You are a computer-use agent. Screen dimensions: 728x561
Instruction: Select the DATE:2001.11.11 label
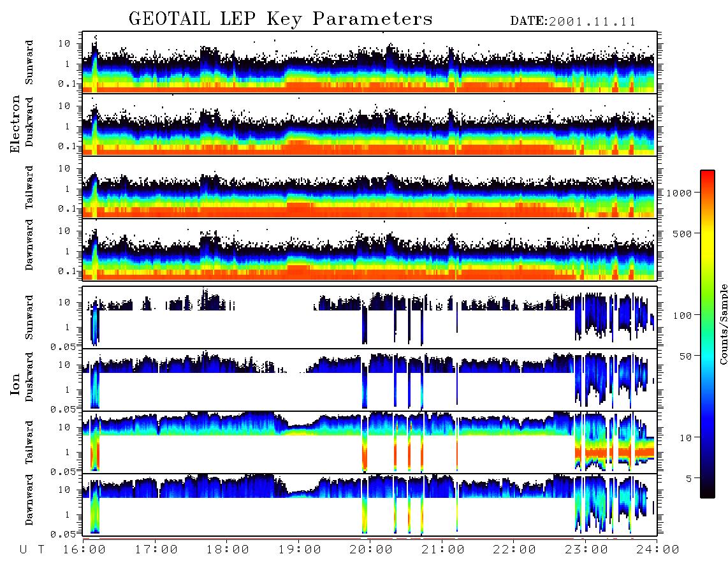pos(573,22)
